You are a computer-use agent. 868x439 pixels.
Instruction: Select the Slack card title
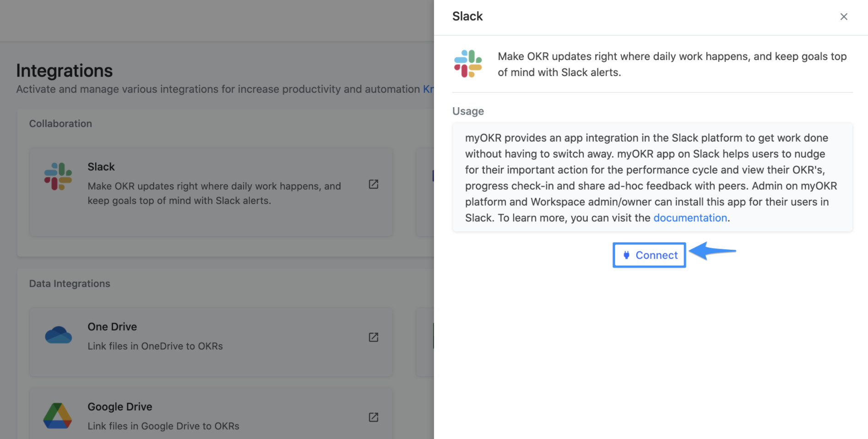click(101, 167)
